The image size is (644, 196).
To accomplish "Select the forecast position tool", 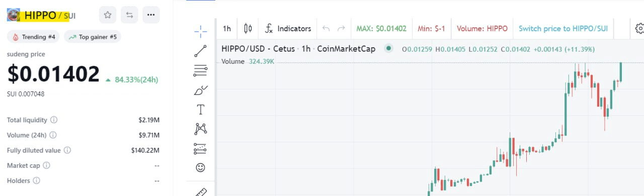I will [x=201, y=148].
